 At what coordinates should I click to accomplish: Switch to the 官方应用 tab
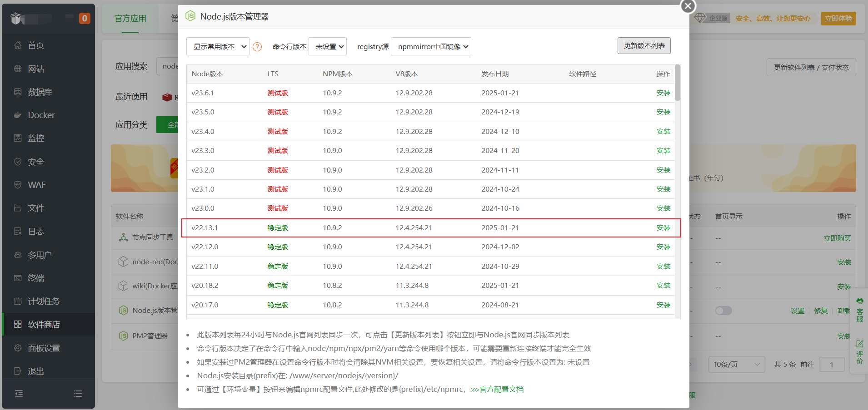[130, 18]
